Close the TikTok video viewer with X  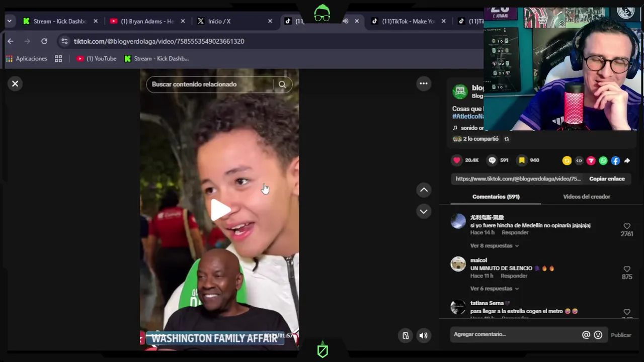[15, 84]
